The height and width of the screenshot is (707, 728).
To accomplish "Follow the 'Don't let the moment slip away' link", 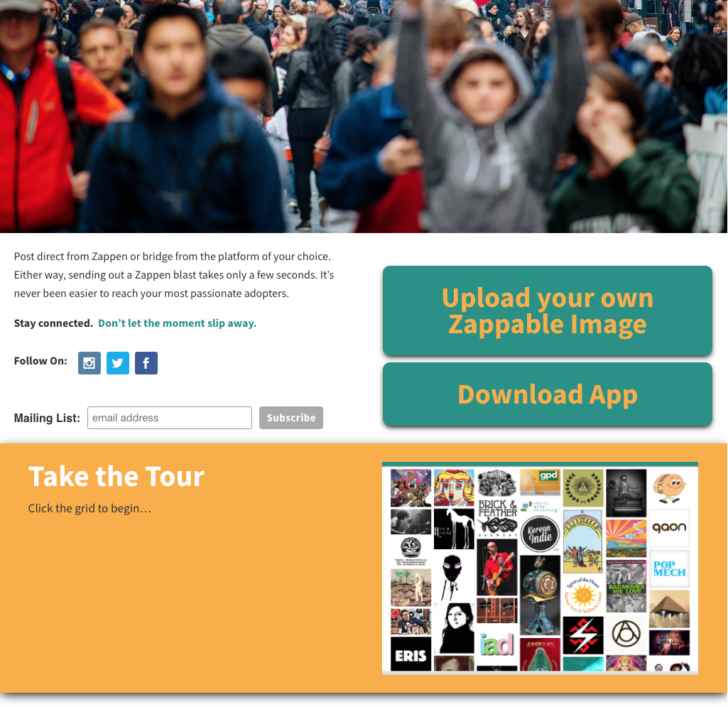I will (x=177, y=323).
